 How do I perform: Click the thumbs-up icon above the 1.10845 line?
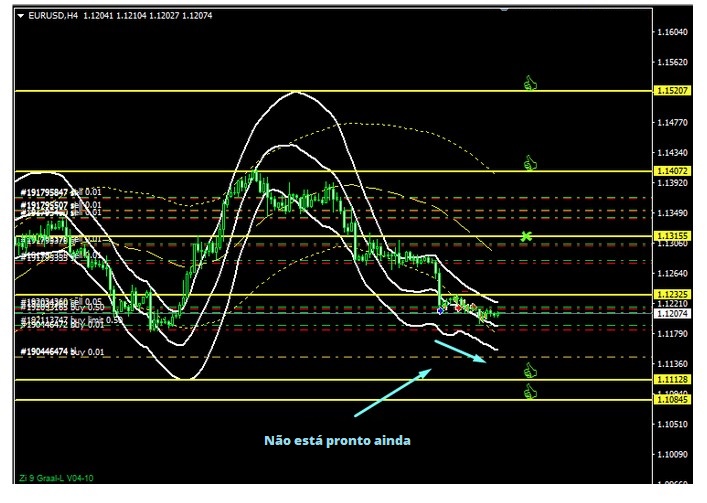[x=531, y=391]
